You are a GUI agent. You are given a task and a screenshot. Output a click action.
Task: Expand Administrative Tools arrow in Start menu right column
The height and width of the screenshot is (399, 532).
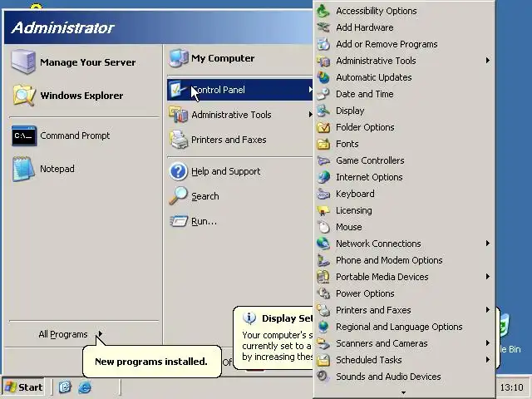tap(310, 115)
